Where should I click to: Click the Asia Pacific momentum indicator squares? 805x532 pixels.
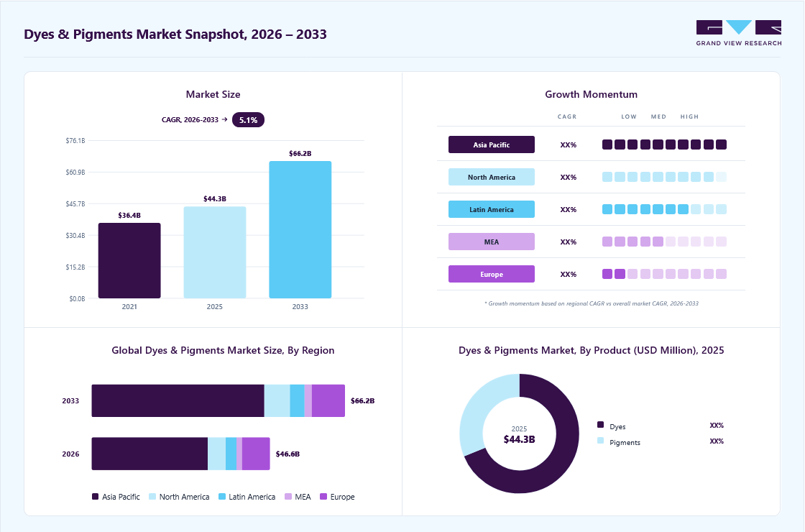664,145
